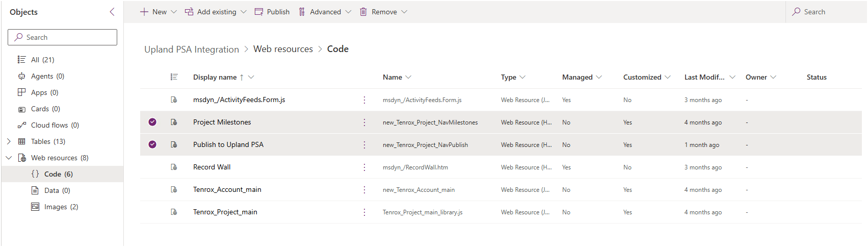This screenshot has height=247, width=868.
Task: Expand the Tables tree node
Action: click(9, 141)
